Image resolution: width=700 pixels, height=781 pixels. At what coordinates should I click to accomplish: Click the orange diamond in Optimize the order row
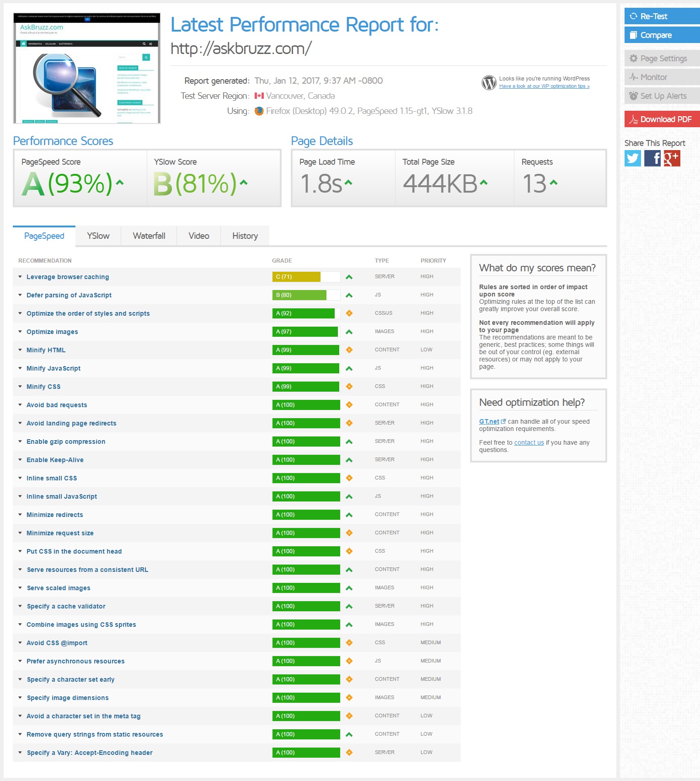tap(349, 313)
